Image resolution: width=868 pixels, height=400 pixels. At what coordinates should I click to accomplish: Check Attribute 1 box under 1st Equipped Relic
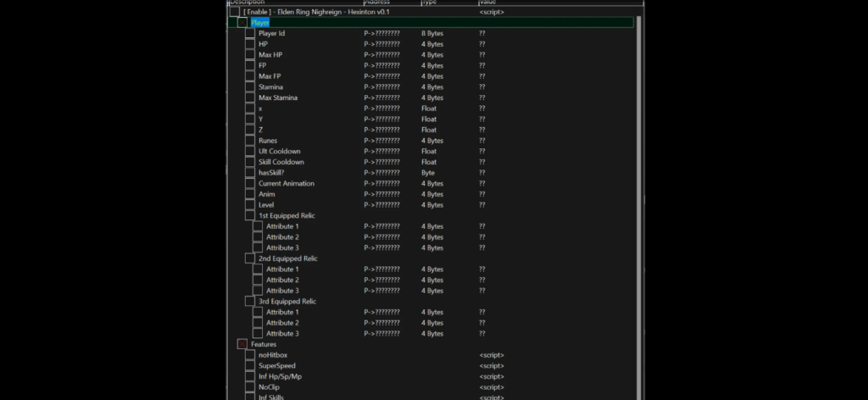click(258, 226)
